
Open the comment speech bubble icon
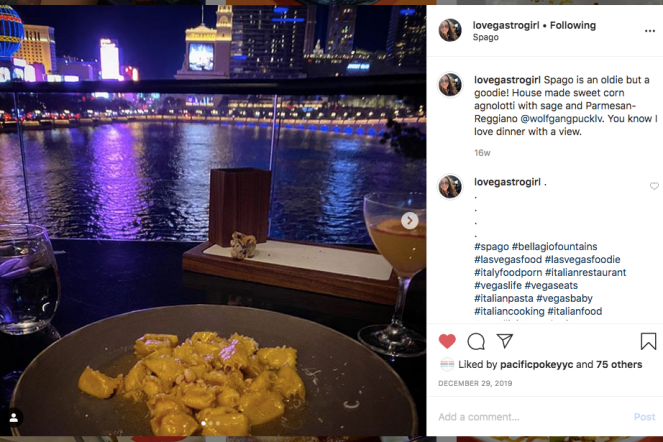point(476,341)
